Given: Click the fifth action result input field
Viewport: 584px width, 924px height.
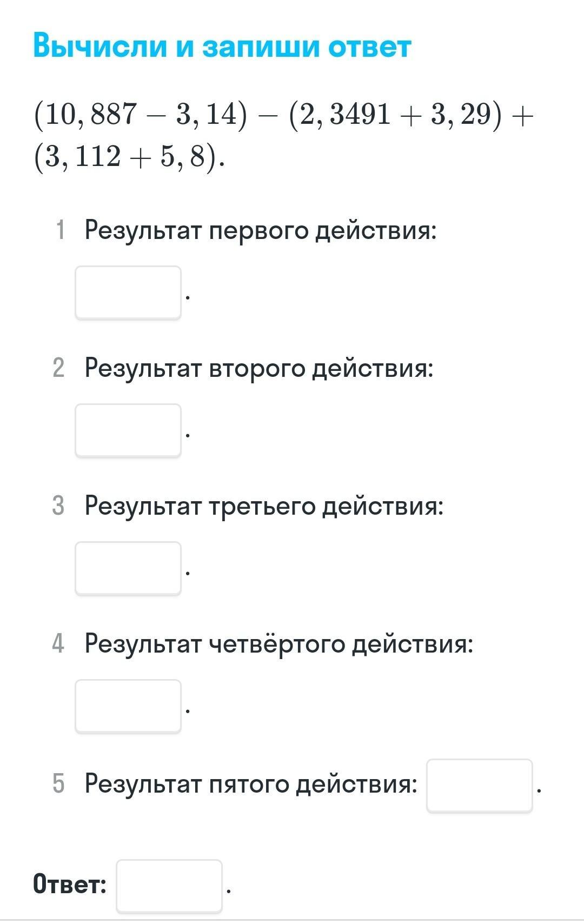Looking at the screenshot, I should [x=480, y=785].
